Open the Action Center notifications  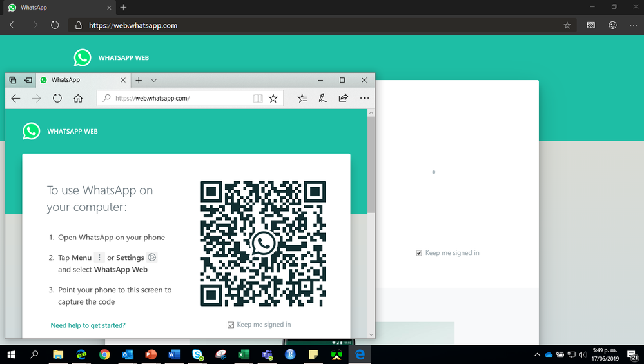632,355
